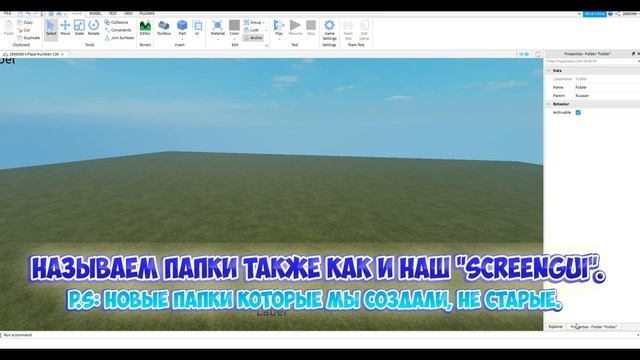Insert a new Part
The width and height of the screenshot is (640, 360).
pos(182,26)
